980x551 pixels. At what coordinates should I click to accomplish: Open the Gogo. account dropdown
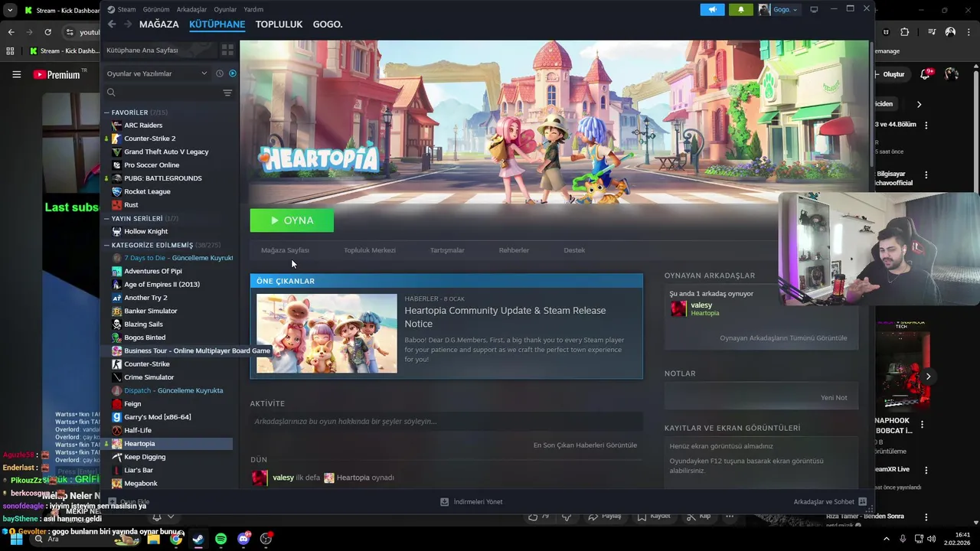pos(779,10)
